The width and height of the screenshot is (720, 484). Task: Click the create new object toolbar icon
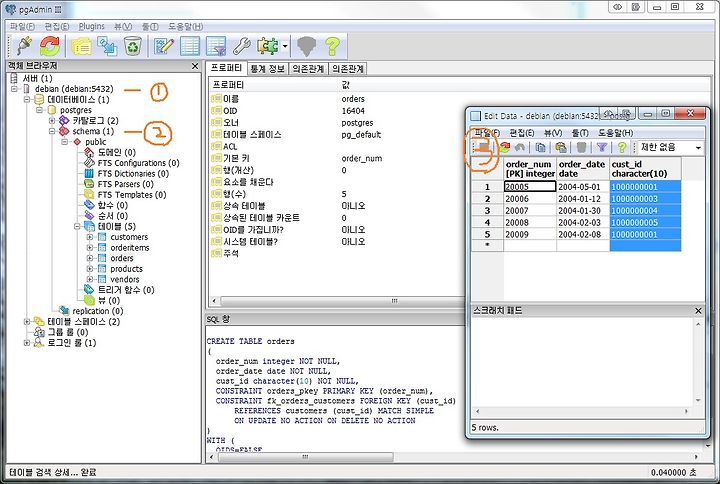point(107,46)
